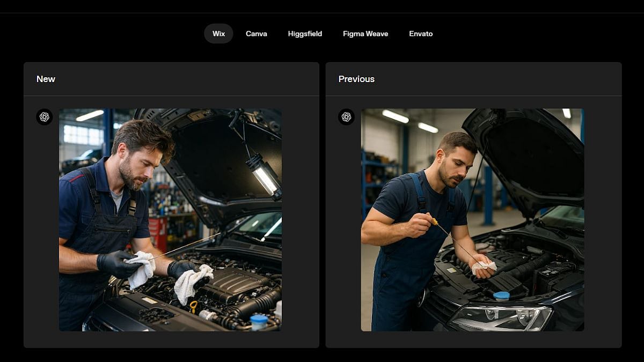644x362 pixels.
Task: Open the New panel mechanic image
Action: point(170,220)
